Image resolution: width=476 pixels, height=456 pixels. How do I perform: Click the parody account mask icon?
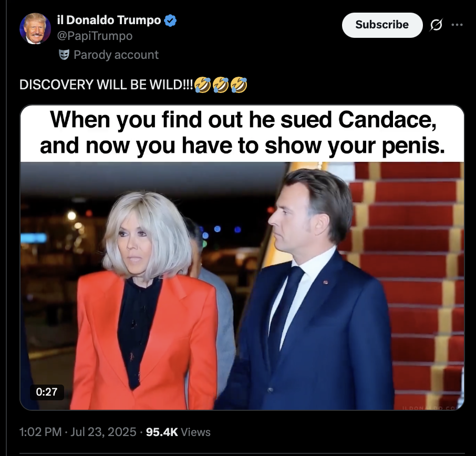click(64, 55)
